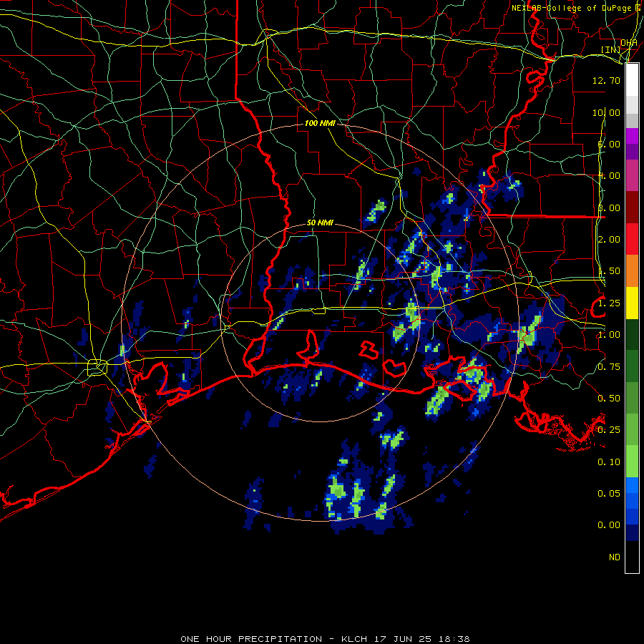The height and width of the screenshot is (644, 644).
Task: Click the 1.25 legend value
Action: click(x=609, y=303)
